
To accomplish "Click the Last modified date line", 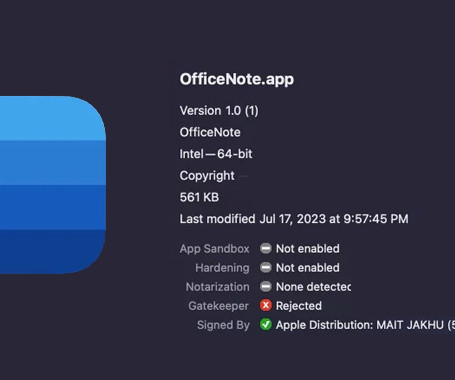I will tap(294, 219).
